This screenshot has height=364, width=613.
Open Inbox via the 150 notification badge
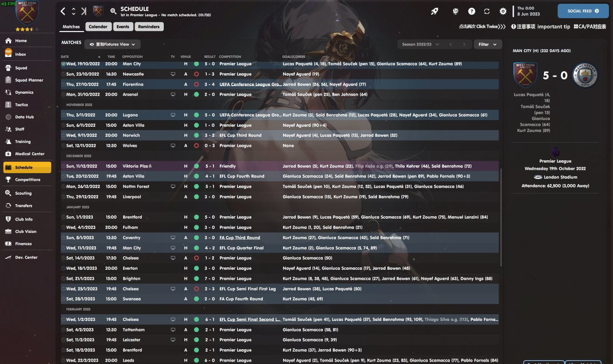[x=8, y=53]
